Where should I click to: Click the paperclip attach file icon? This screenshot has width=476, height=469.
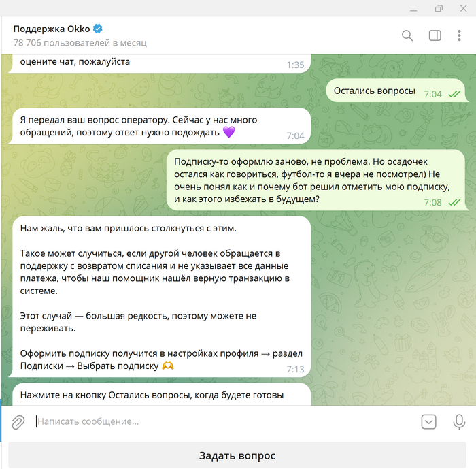point(18,422)
